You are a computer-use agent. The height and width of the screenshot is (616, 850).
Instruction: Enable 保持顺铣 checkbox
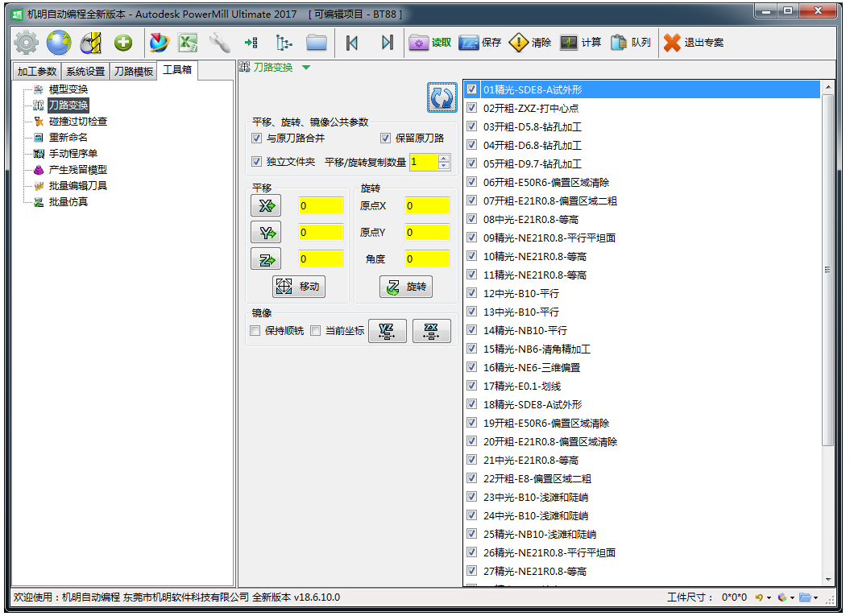coord(255,330)
